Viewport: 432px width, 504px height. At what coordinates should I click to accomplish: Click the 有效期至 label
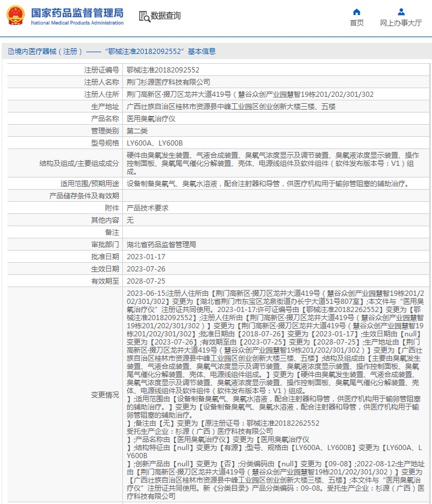[105, 281]
